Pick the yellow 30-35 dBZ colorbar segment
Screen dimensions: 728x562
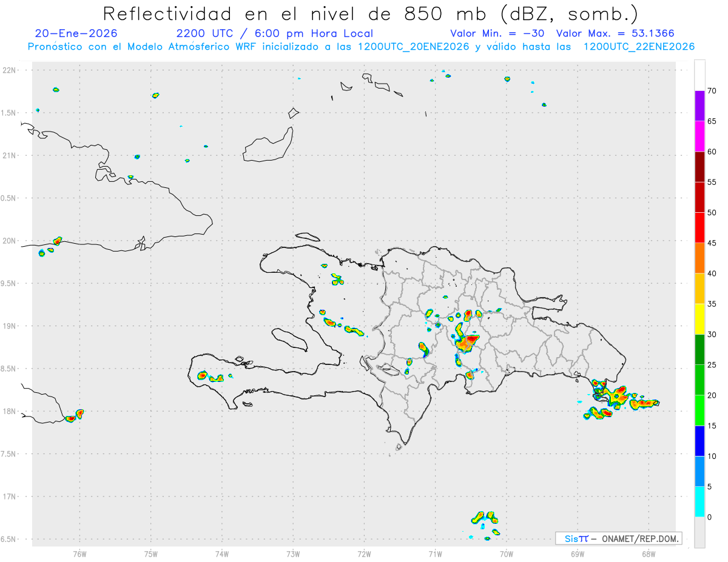[x=699, y=319]
